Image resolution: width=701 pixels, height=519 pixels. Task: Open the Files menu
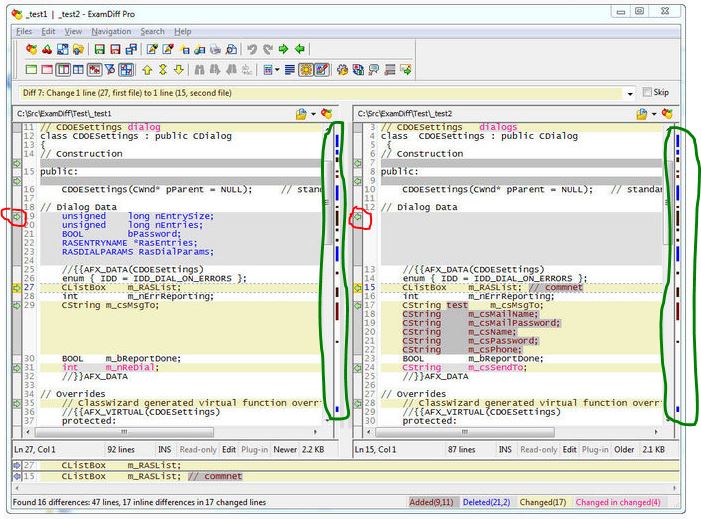(x=24, y=31)
